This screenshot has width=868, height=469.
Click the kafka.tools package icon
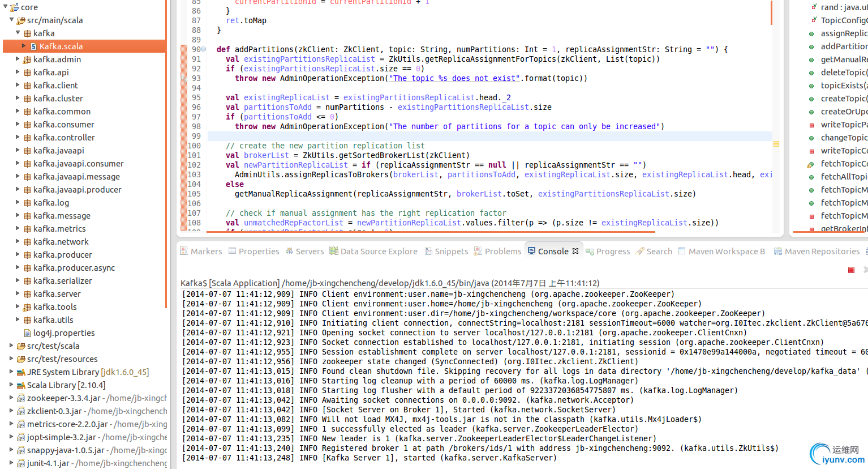(27, 307)
